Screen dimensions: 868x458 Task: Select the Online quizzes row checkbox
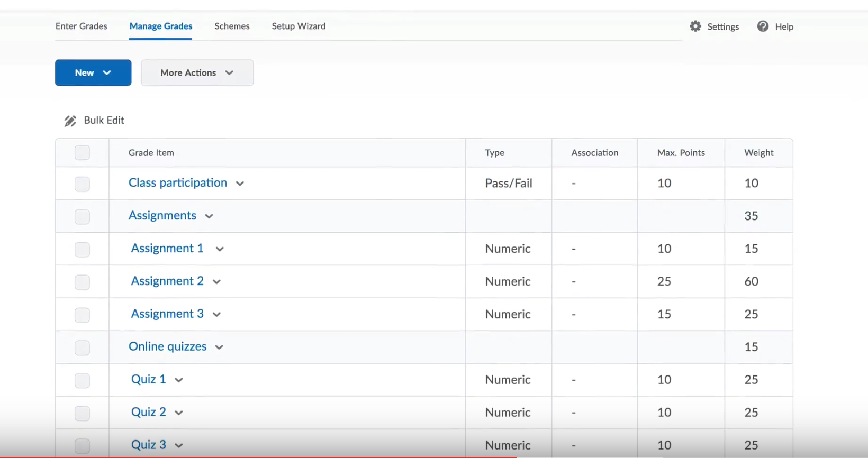pos(82,347)
